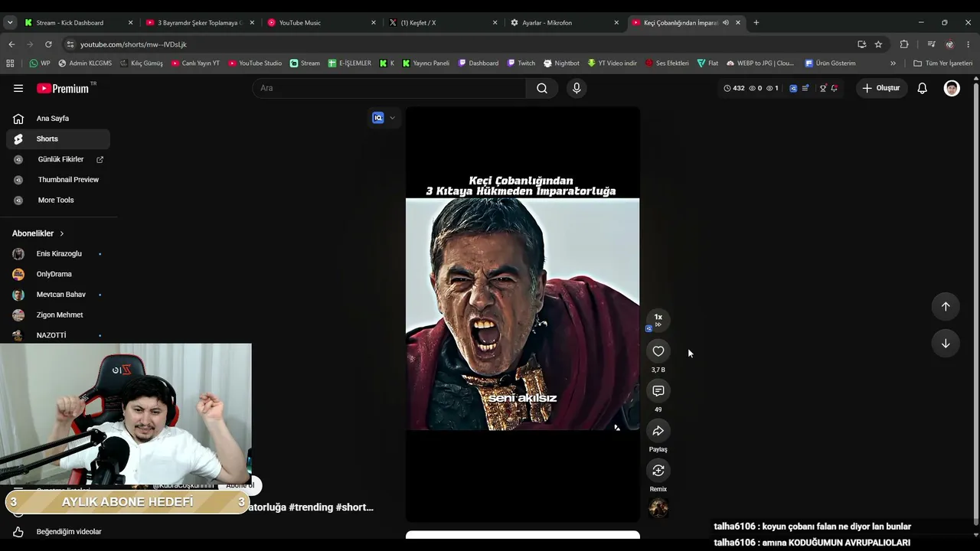Skip to the next short
This screenshot has width=980, height=551.
click(946, 344)
